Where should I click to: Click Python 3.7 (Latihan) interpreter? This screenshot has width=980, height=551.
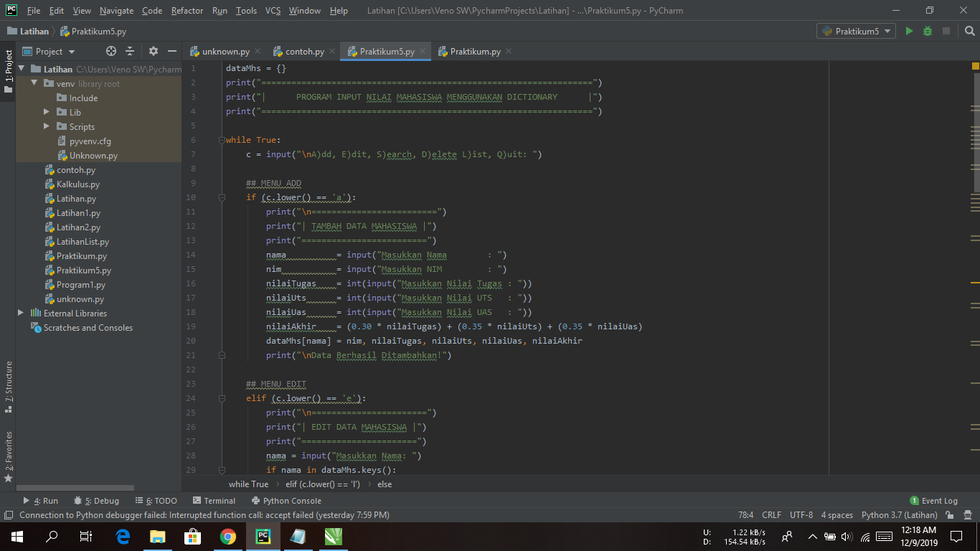pyautogui.click(x=900, y=515)
